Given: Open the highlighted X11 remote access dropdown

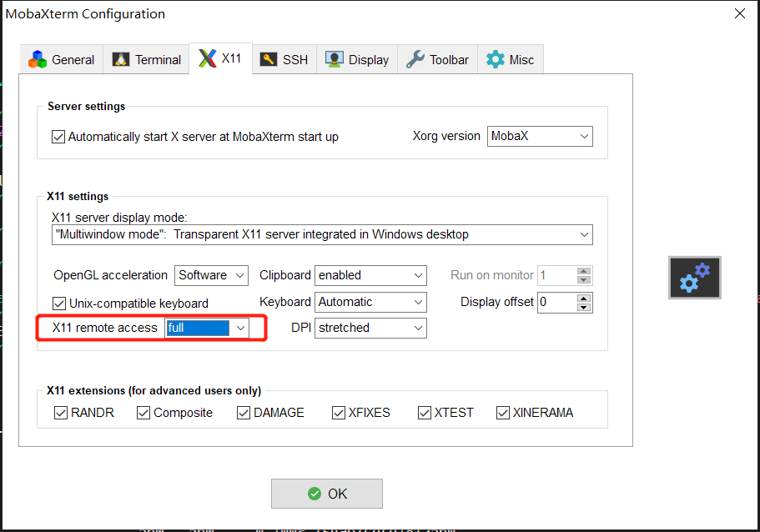Looking at the screenshot, I should tap(241, 328).
